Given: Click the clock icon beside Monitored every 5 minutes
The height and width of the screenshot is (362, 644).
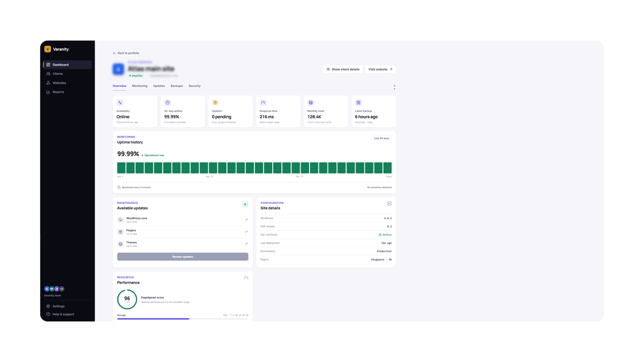Looking at the screenshot, I should coord(119,188).
